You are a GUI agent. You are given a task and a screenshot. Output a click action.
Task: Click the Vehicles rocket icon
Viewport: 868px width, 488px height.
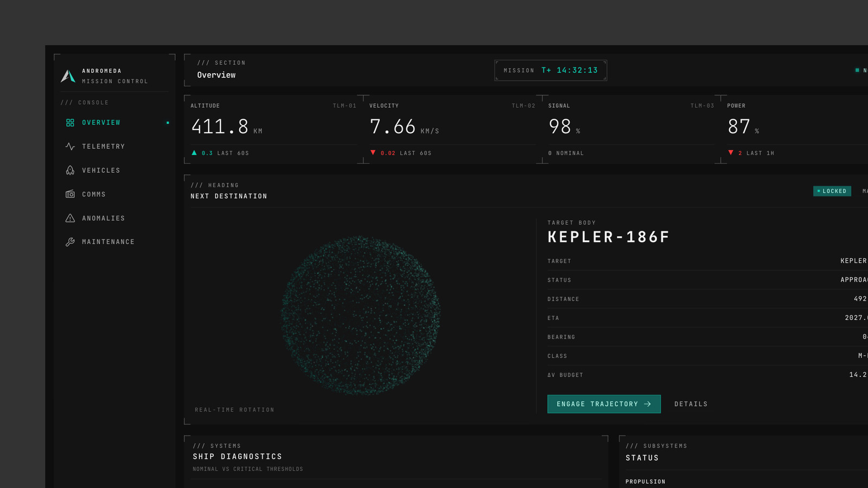point(70,170)
